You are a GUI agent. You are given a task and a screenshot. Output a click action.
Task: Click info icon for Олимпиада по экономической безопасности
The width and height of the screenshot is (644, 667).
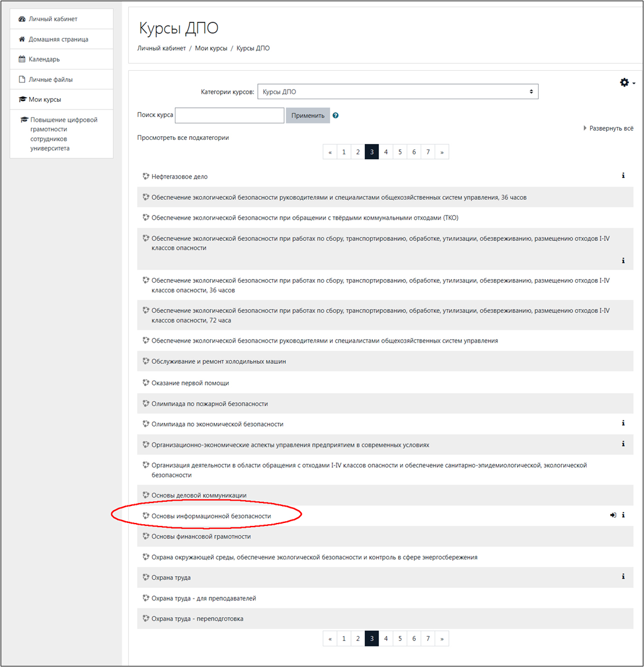[x=623, y=423]
